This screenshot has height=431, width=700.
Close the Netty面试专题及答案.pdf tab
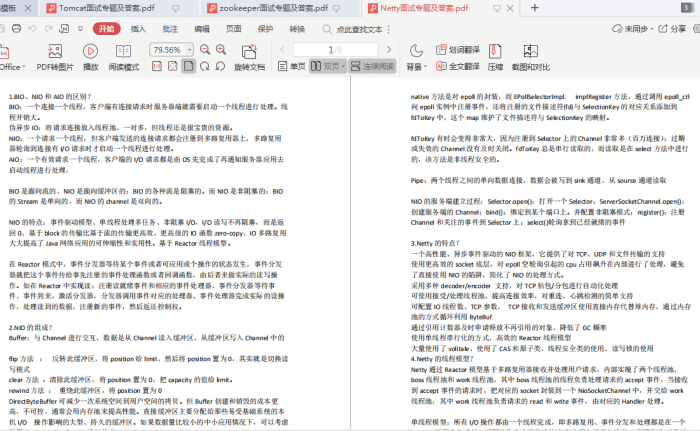(x=510, y=8)
